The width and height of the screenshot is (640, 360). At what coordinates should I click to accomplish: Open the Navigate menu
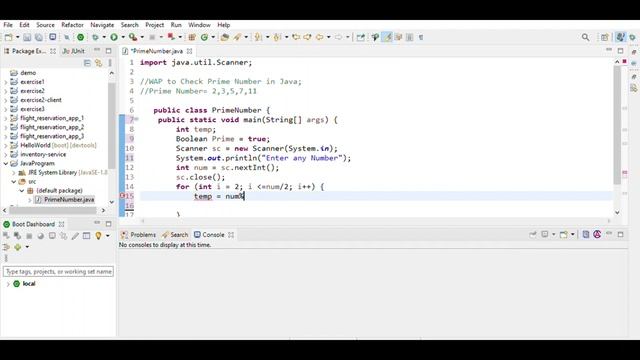(x=102, y=25)
